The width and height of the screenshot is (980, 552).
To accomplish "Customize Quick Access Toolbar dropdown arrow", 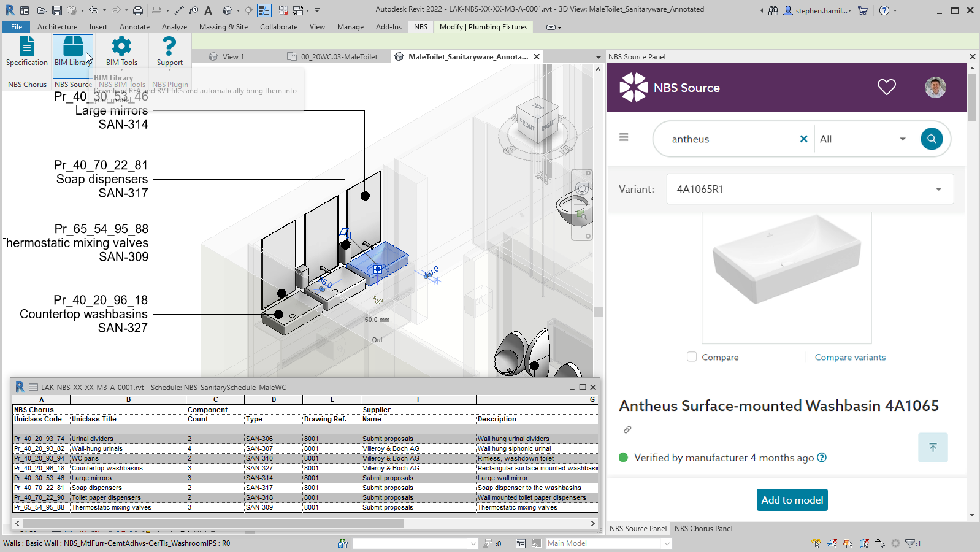I will coord(317,10).
